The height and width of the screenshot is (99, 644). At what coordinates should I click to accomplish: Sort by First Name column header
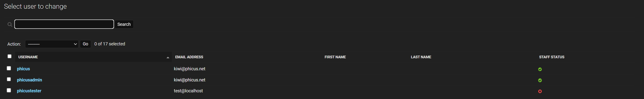[335, 57]
